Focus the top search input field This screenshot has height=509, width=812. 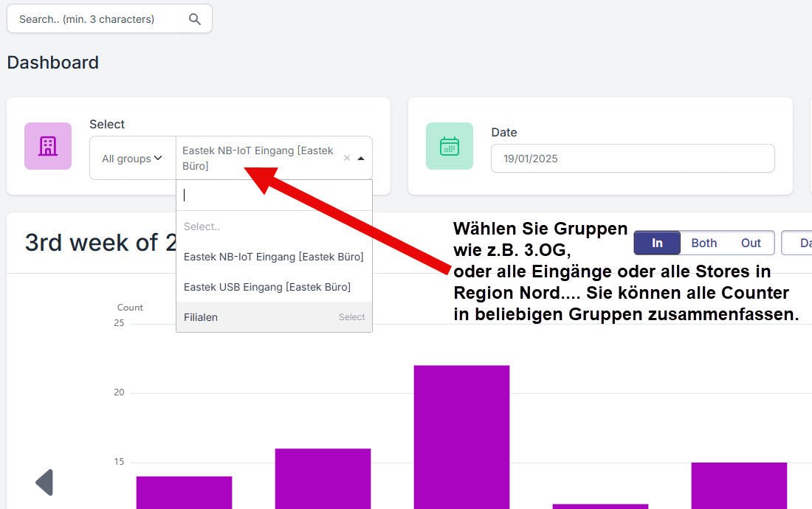point(93,19)
